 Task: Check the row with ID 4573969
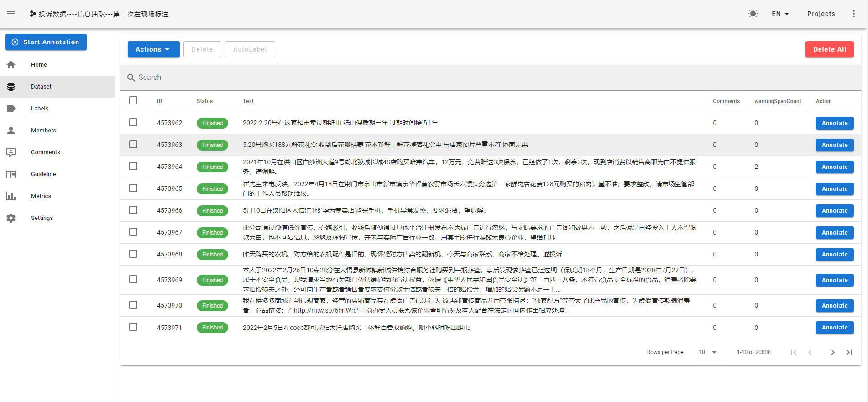133,279
